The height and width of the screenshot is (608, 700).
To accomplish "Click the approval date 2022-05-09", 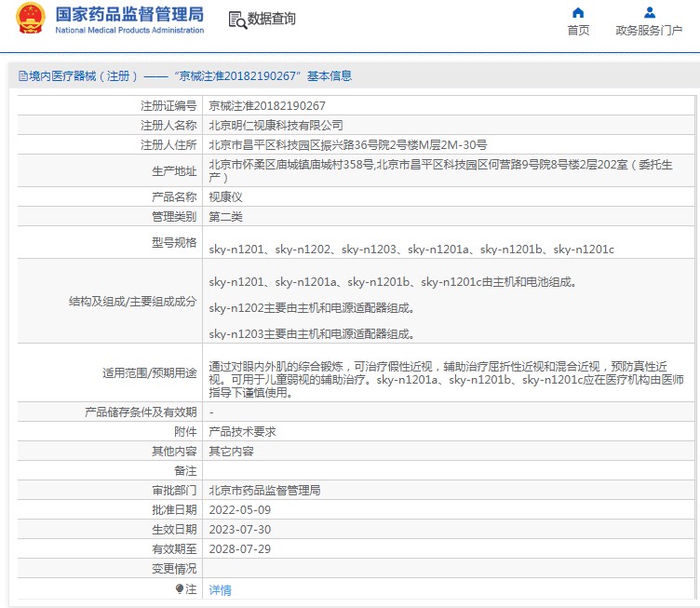I will click(239, 509).
